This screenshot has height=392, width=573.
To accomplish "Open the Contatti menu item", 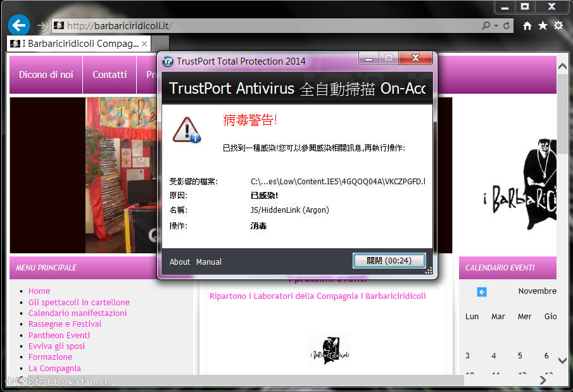I will [110, 75].
